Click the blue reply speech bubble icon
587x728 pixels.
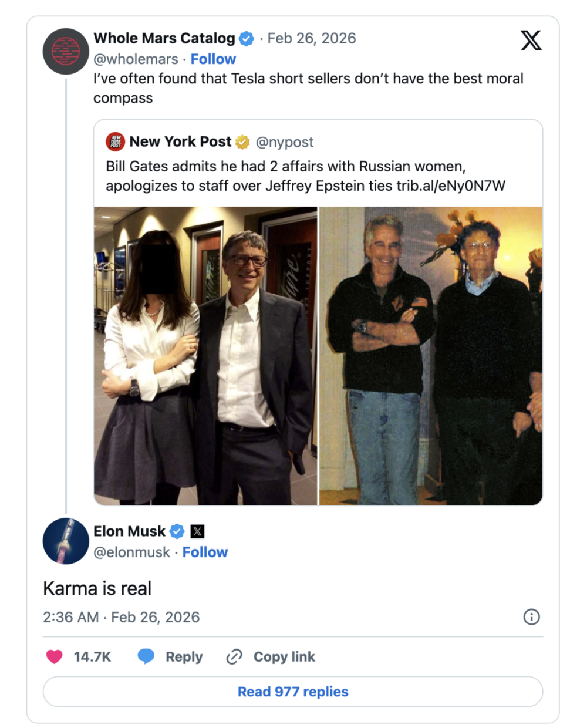(146, 656)
